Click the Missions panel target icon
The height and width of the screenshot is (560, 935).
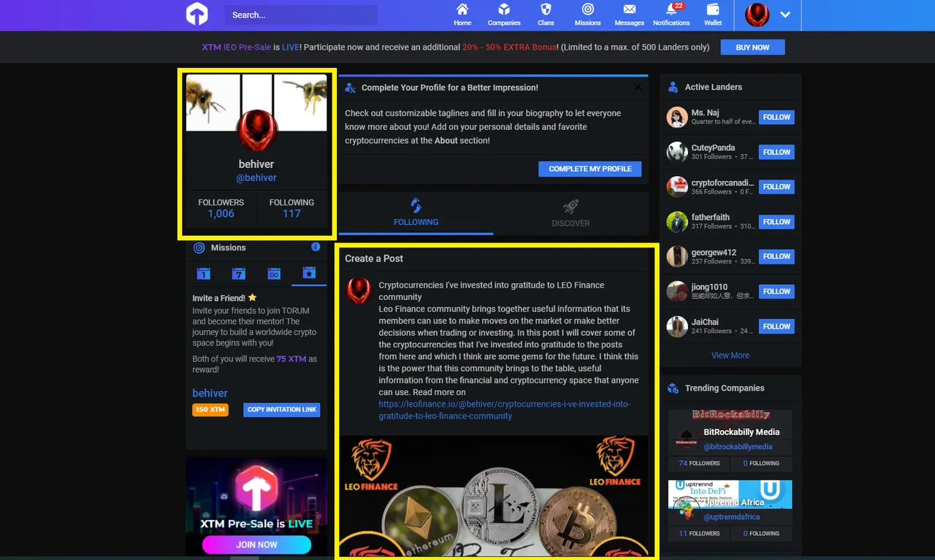coord(199,248)
